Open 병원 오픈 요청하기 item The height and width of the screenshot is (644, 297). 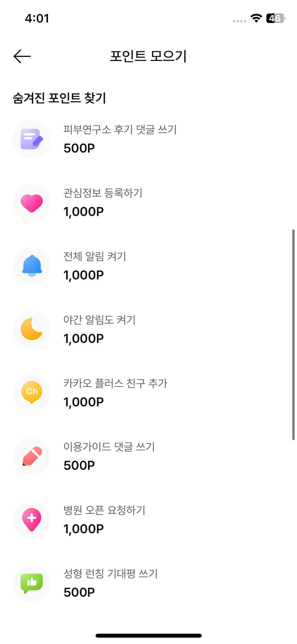[x=148, y=520]
